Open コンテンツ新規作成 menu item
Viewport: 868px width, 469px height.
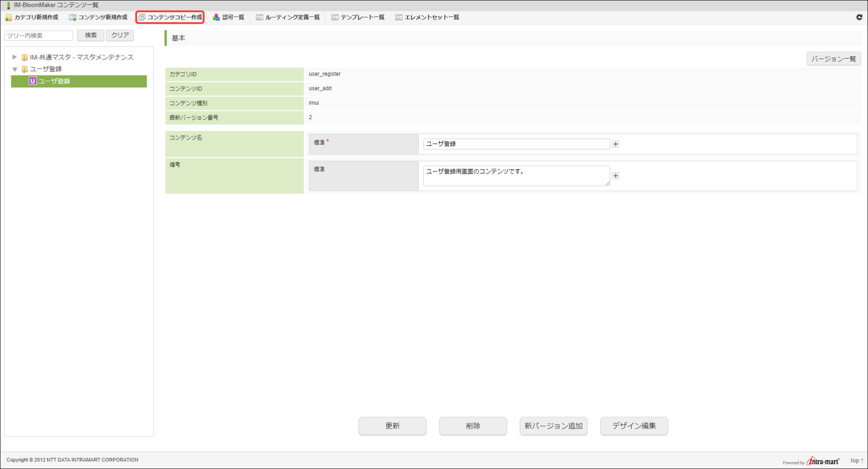click(x=98, y=17)
